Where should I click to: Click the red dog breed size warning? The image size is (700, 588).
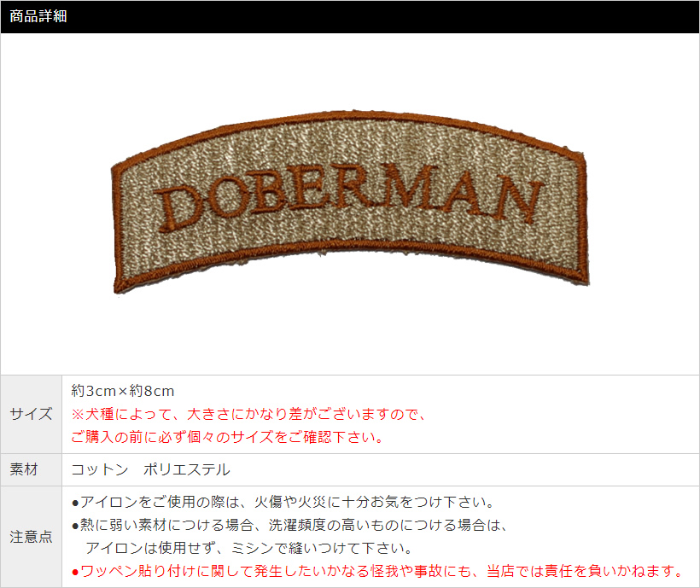point(248,415)
